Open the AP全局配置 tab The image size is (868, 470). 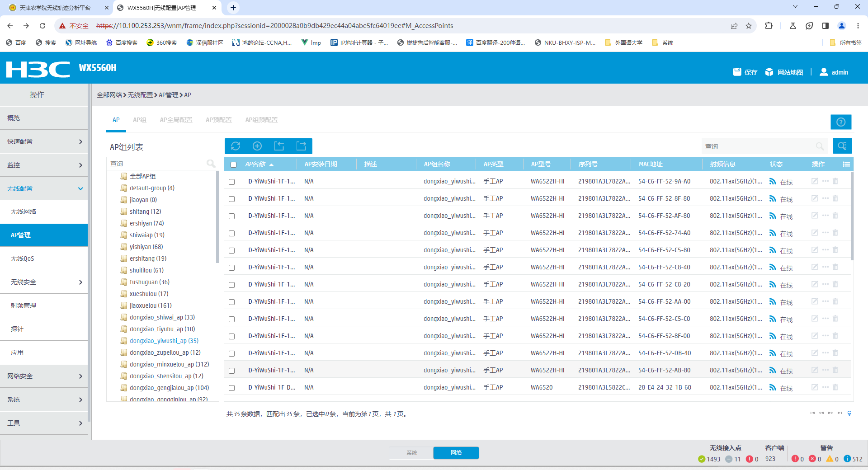(x=176, y=120)
